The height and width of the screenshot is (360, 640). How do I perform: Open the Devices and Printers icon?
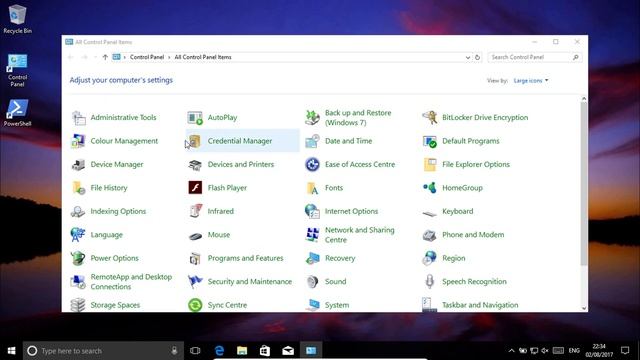point(195,164)
